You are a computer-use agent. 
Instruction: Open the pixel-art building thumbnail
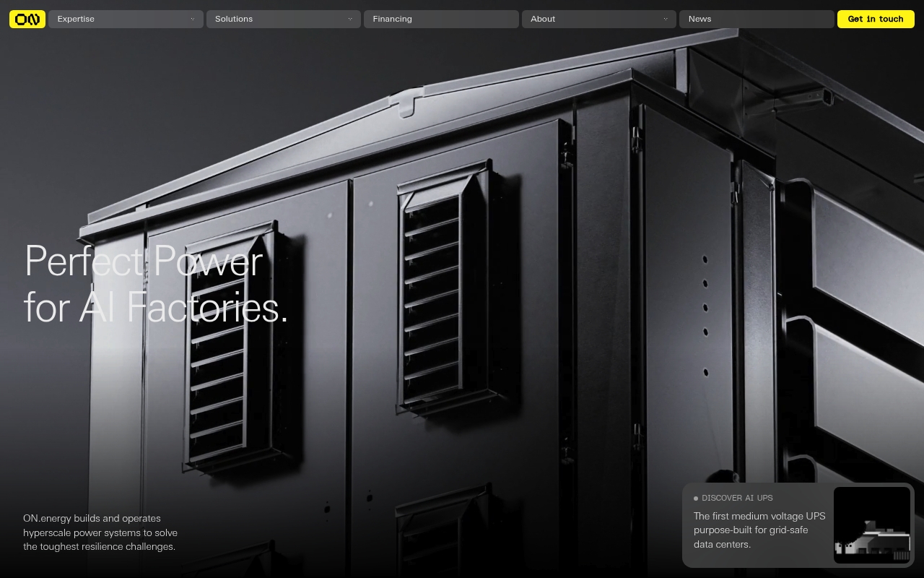(x=872, y=525)
